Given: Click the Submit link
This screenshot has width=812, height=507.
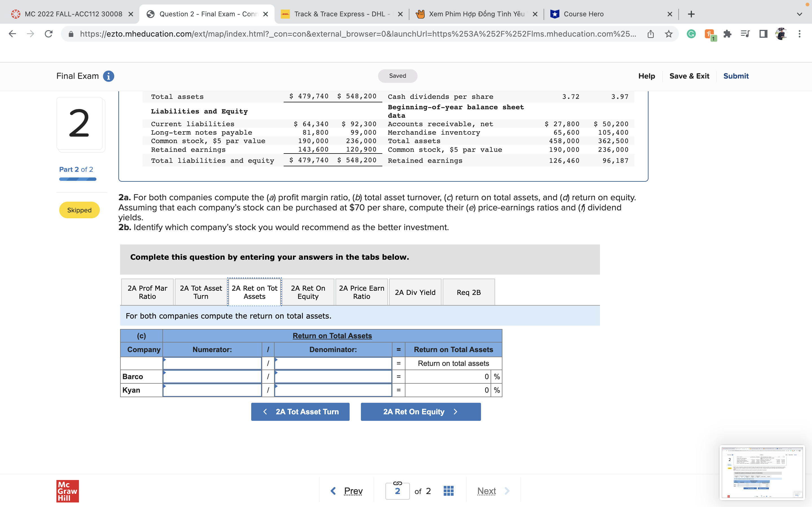Looking at the screenshot, I should [736, 76].
